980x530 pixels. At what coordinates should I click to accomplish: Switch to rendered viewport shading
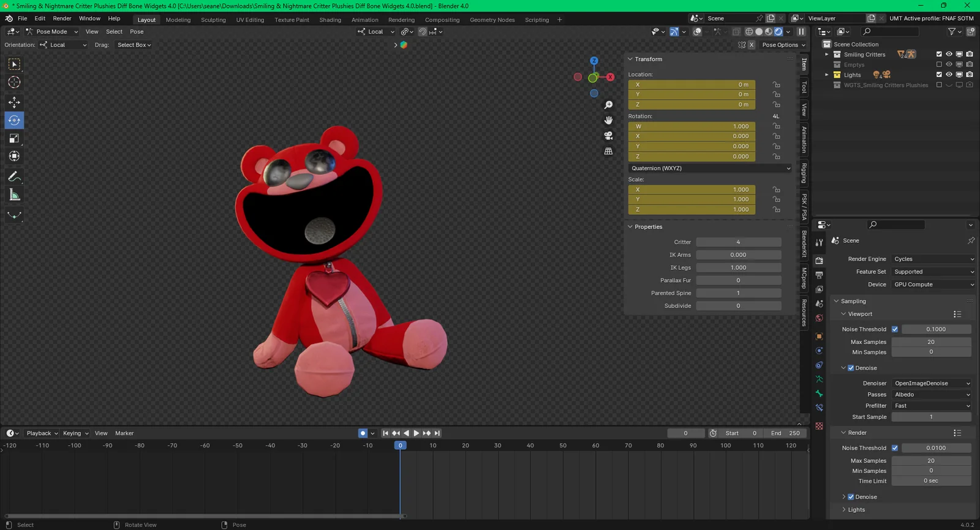tap(778, 32)
